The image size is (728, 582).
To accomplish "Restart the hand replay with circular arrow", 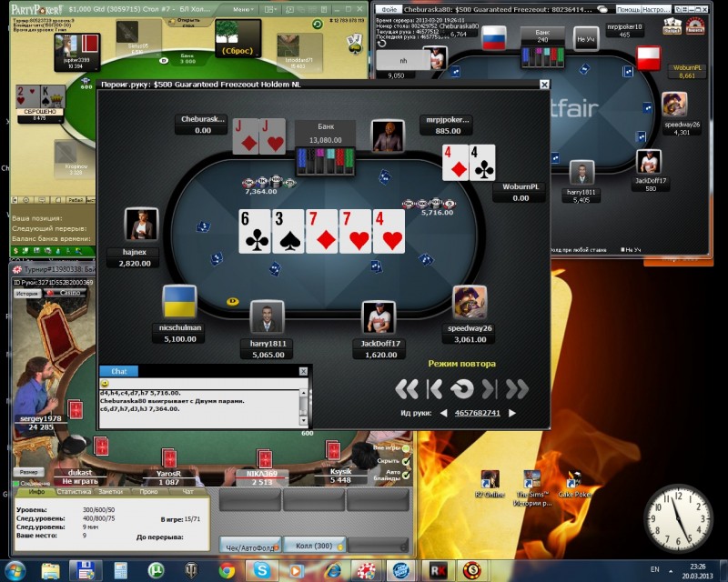I will (x=462, y=389).
